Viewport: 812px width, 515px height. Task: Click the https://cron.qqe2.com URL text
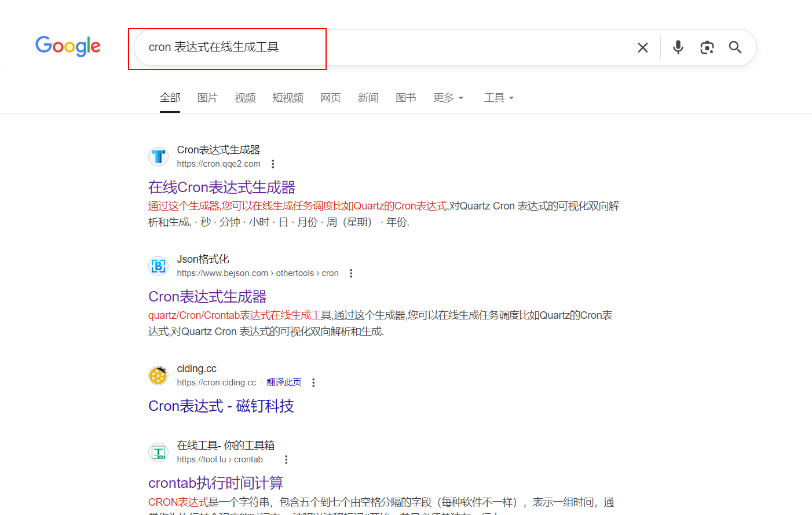tap(219, 164)
